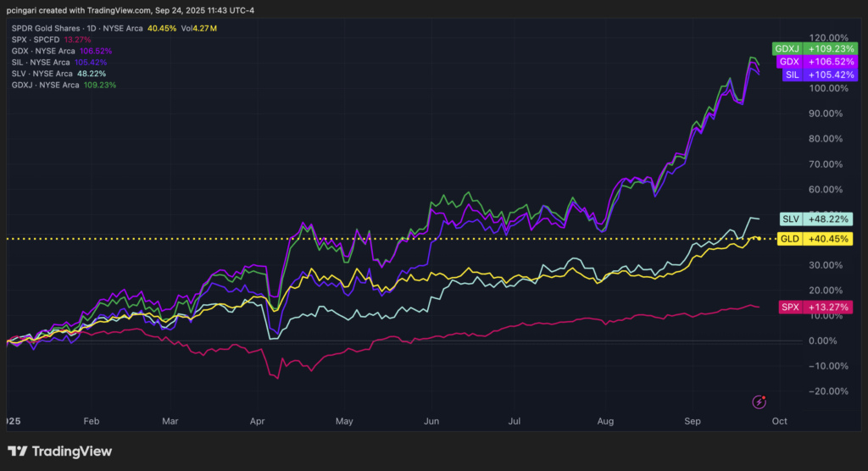This screenshot has width=868, height=471.
Task: Select the green GDXJ price label
Action: [805, 49]
